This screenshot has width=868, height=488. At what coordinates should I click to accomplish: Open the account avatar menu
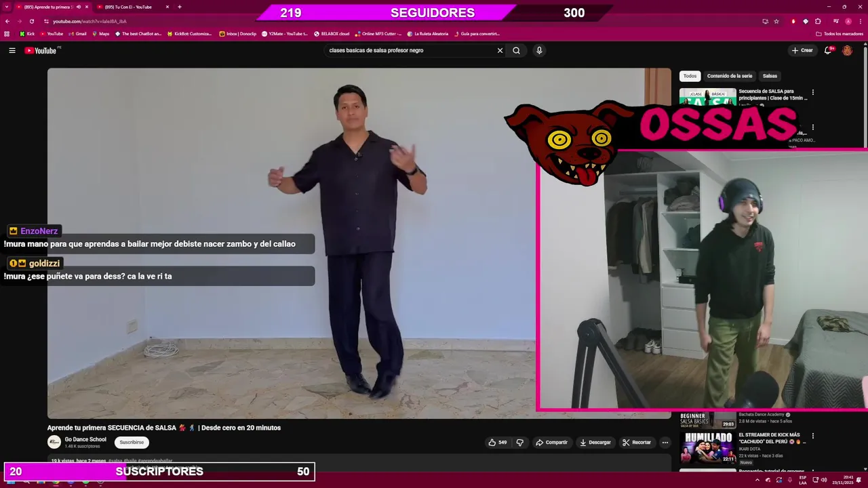click(x=847, y=50)
